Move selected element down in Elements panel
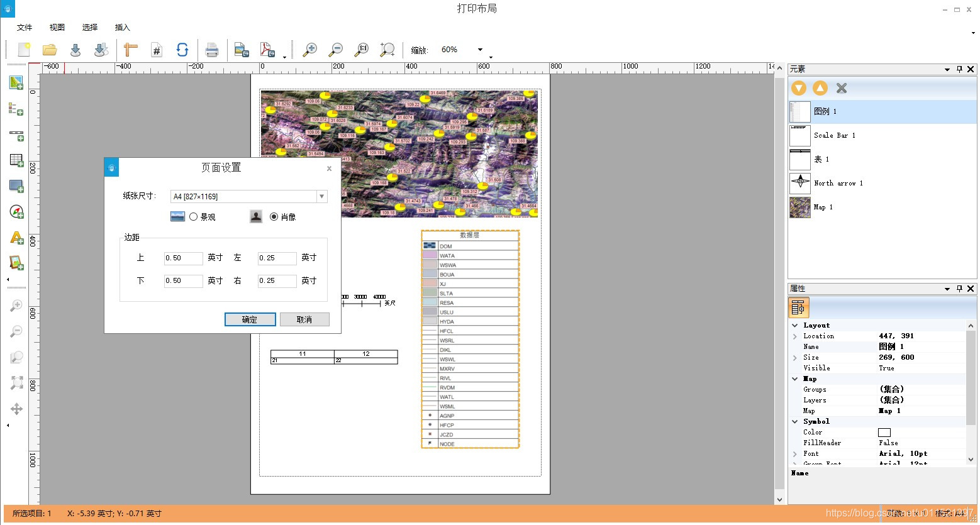The height and width of the screenshot is (525, 980). 799,88
